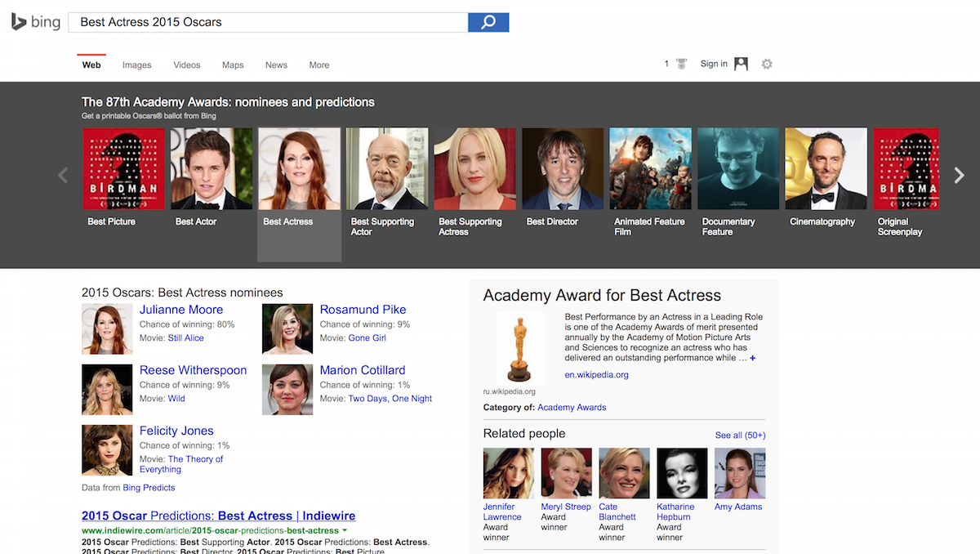Click the Academy Awards category link
The image size is (980, 554).
(x=572, y=407)
